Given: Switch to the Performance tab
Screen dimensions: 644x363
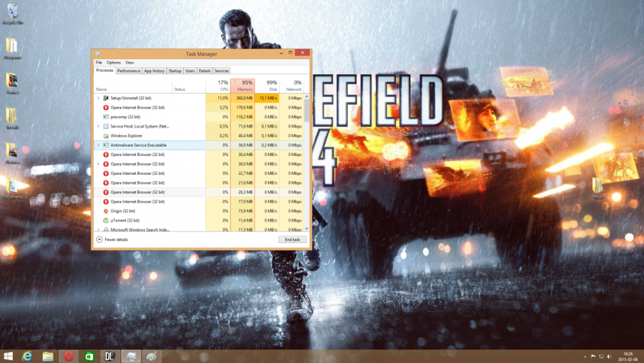Looking at the screenshot, I should (x=129, y=71).
